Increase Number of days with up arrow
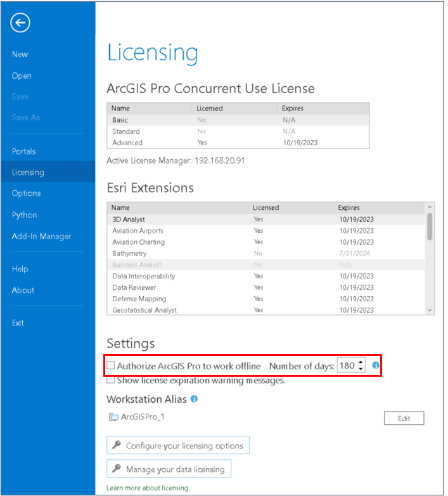Screen dimensions: 448x496 click(361, 362)
